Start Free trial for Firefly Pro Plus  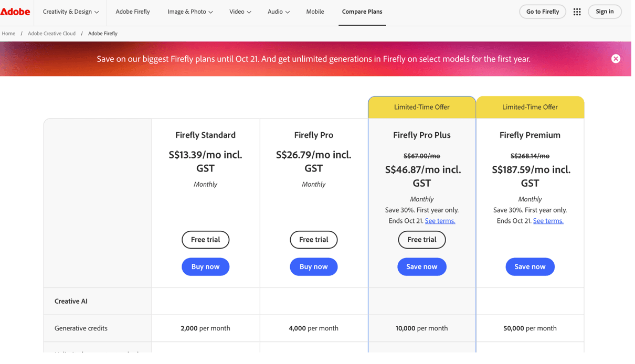[421, 240]
